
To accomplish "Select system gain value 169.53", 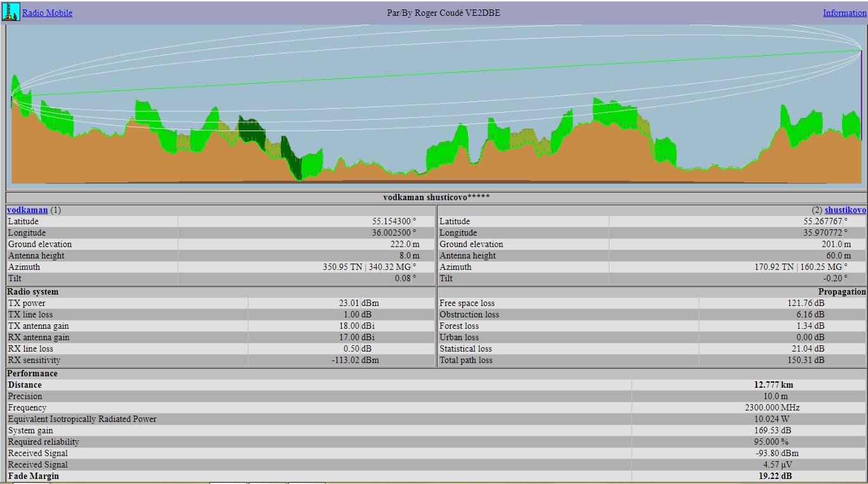I will [x=767, y=430].
